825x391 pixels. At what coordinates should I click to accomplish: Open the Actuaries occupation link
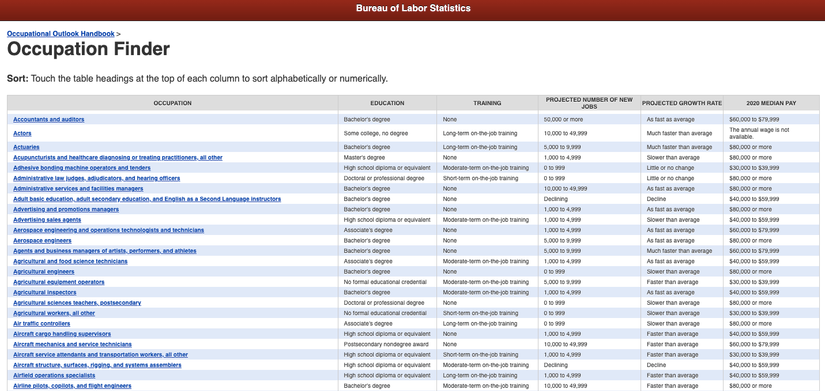pyautogui.click(x=26, y=147)
